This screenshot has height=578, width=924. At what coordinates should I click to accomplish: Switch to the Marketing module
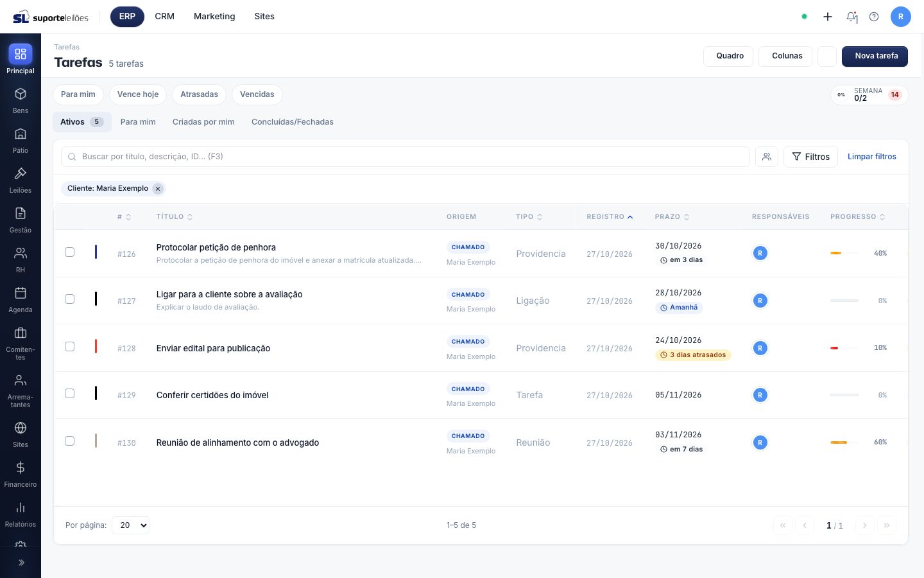pos(214,17)
